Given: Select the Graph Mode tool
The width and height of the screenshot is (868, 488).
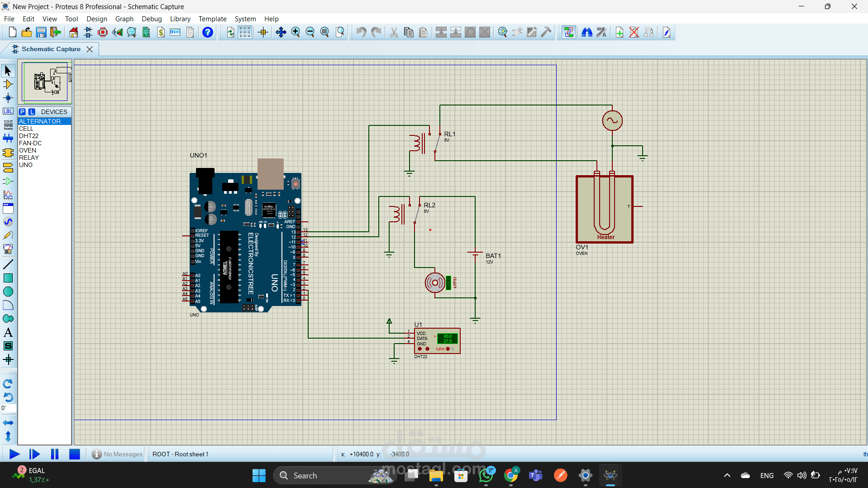Looking at the screenshot, I should point(8,195).
